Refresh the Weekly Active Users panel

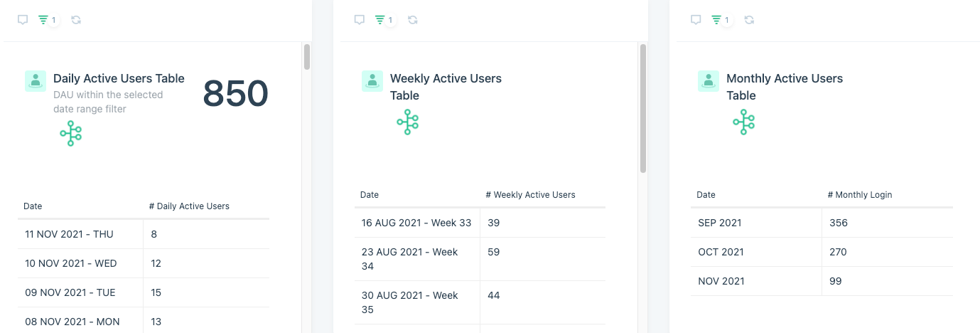tap(413, 20)
